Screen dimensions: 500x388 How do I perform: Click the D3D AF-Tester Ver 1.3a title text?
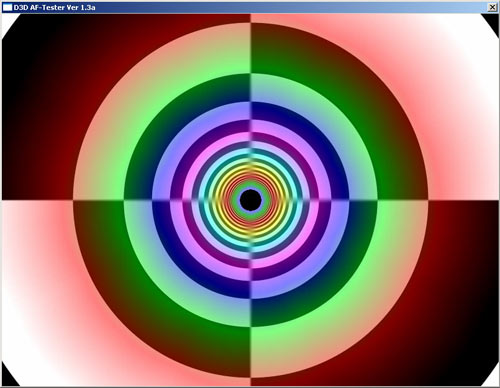tap(54, 7)
